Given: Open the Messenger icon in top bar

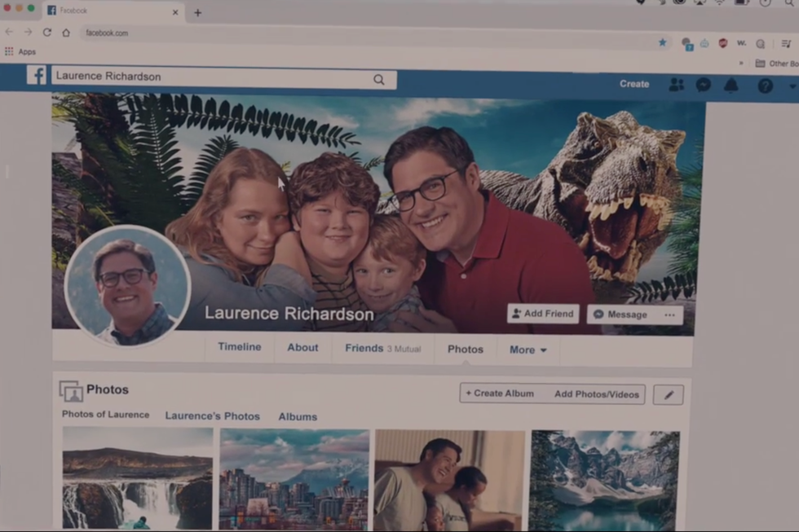Looking at the screenshot, I should point(704,85).
